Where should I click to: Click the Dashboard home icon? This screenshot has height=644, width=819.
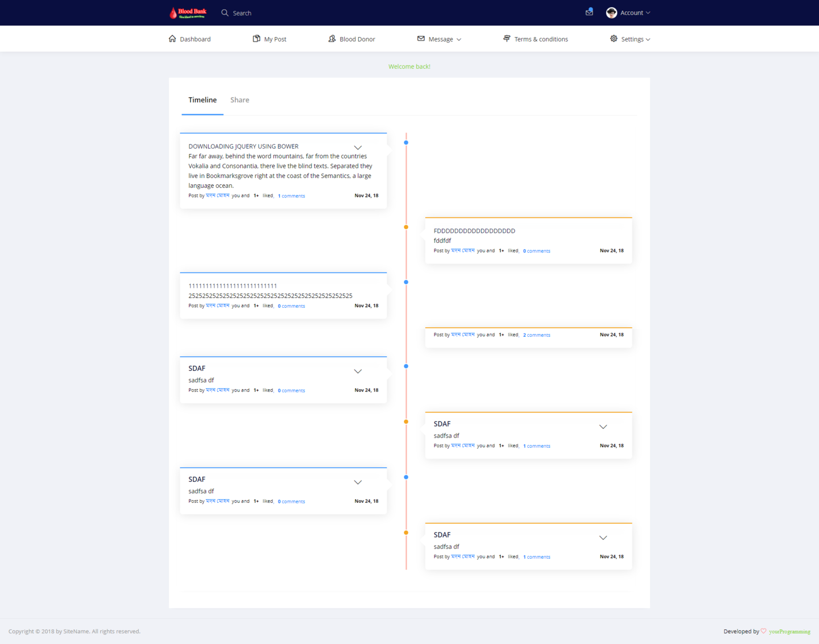click(x=172, y=39)
